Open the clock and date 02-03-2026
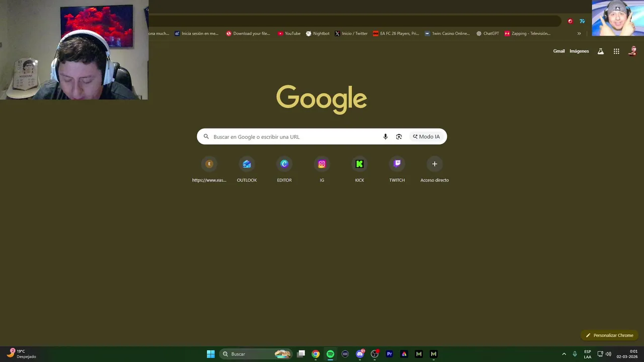The image size is (644, 362). (x=627, y=354)
